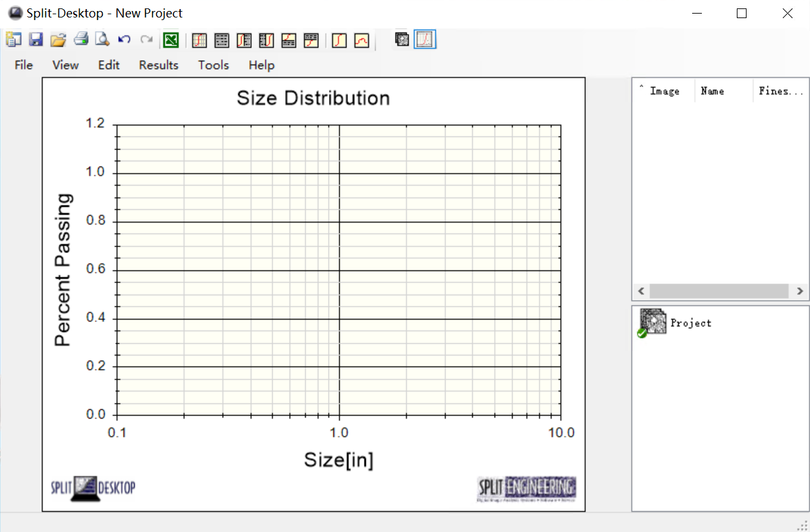Click the image list scrollbar left arrow
The height and width of the screenshot is (532, 810).
click(x=641, y=291)
